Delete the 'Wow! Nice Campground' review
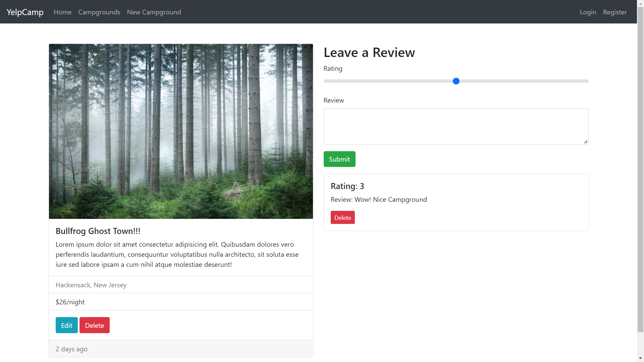The image size is (644, 362). [x=342, y=217]
